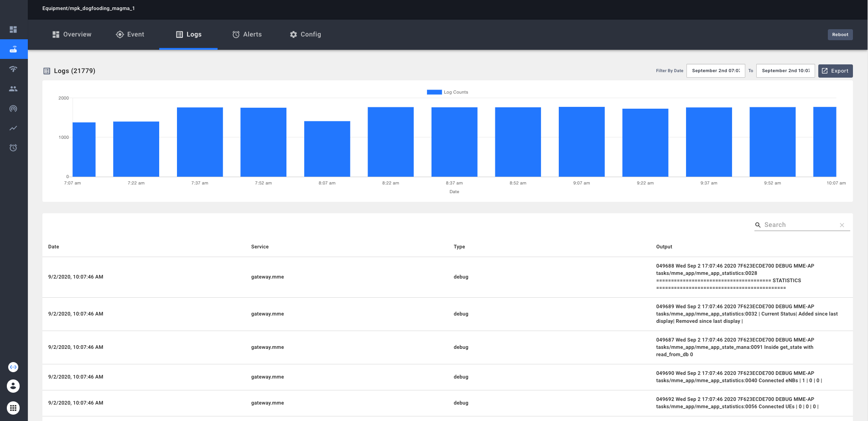868x421 pixels.
Task: Export the logs
Action: pyautogui.click(x=835, y=71)
